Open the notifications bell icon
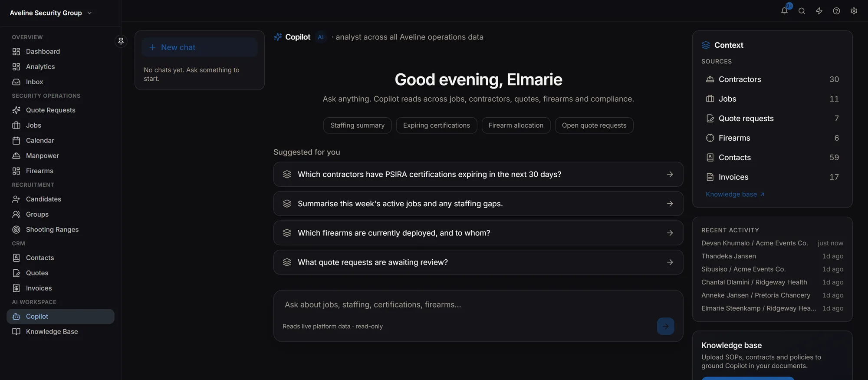 (784, 11)
